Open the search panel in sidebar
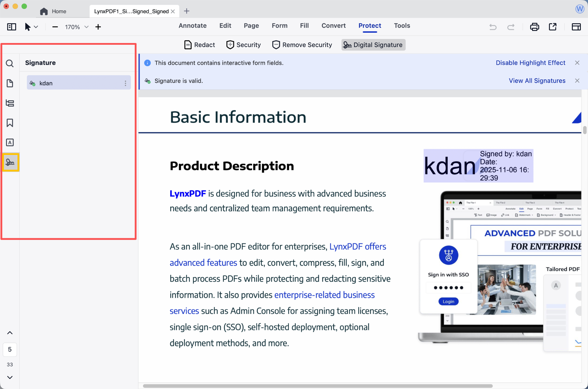588x389 pixels. pos(10,63)
